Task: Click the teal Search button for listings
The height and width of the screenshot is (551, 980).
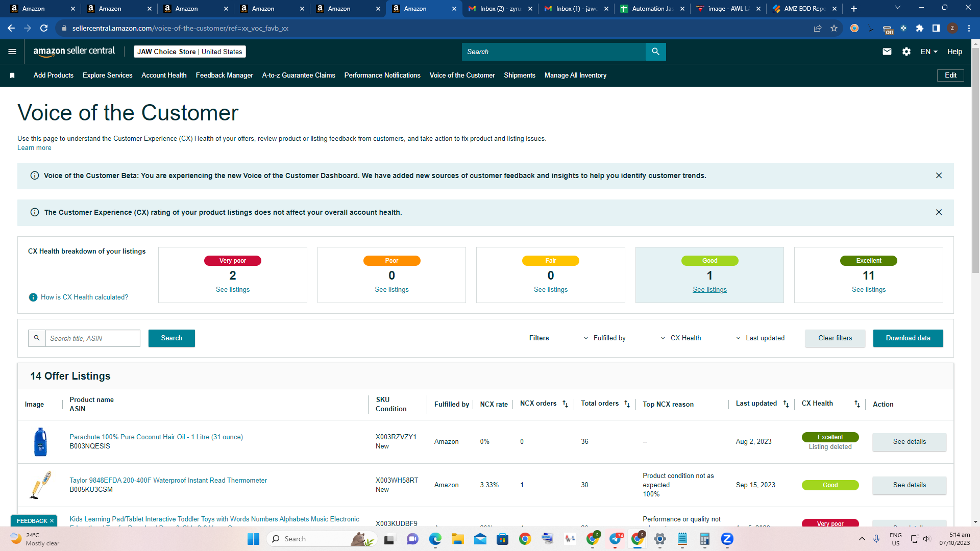Action: click(171, 338)
